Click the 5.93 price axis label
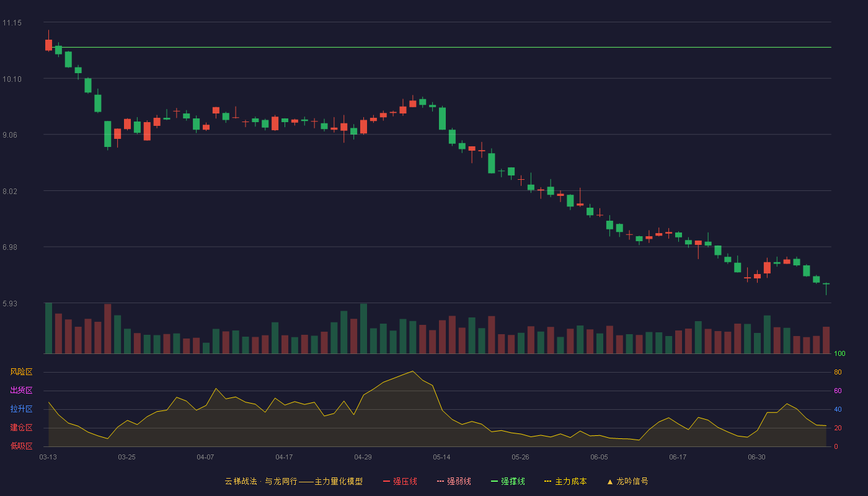The height and width of the screenshot is (496, 868). coord(12,304)
